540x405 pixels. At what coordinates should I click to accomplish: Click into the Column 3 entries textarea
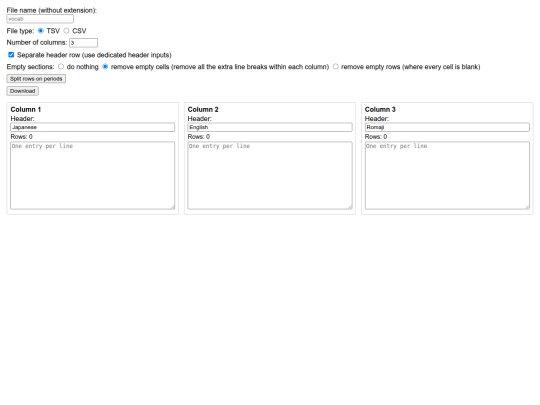[447, 175]
